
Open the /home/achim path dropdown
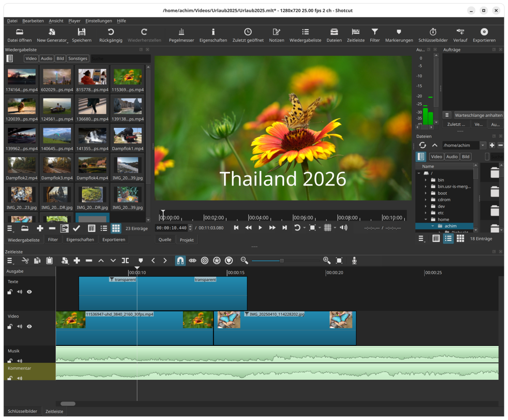(483, 145)
